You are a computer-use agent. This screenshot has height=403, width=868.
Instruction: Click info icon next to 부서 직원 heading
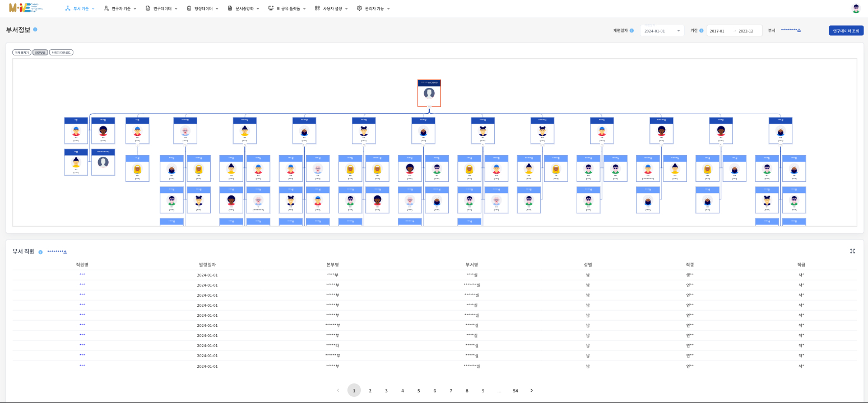pyautogui.click(x=40, y=252)
